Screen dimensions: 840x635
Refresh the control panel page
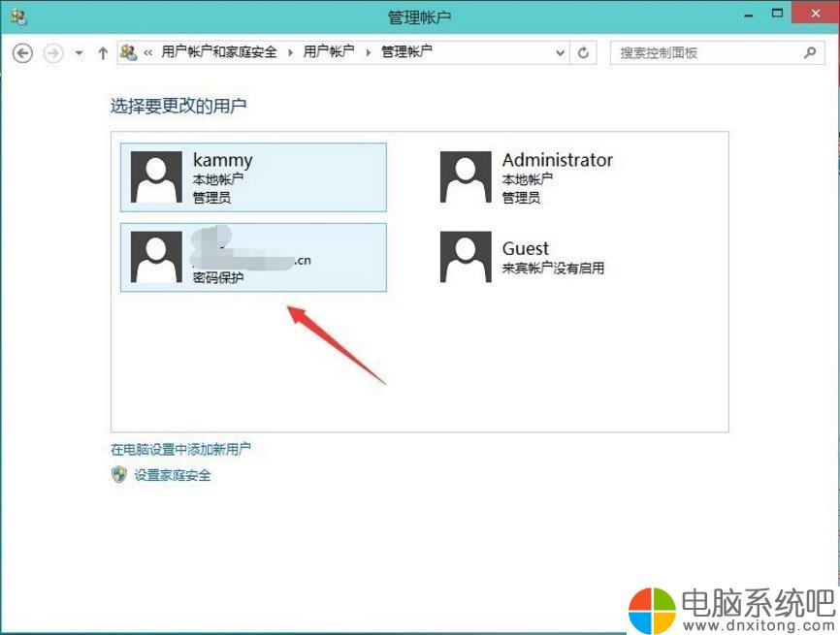583,52
